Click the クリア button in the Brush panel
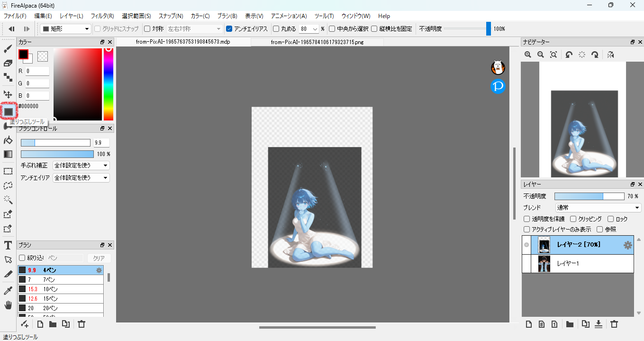 click(99, 258)
